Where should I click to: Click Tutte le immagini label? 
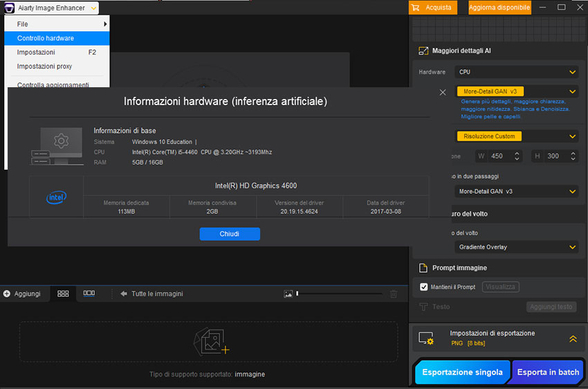pyautogui.click(x=157, y=293)
